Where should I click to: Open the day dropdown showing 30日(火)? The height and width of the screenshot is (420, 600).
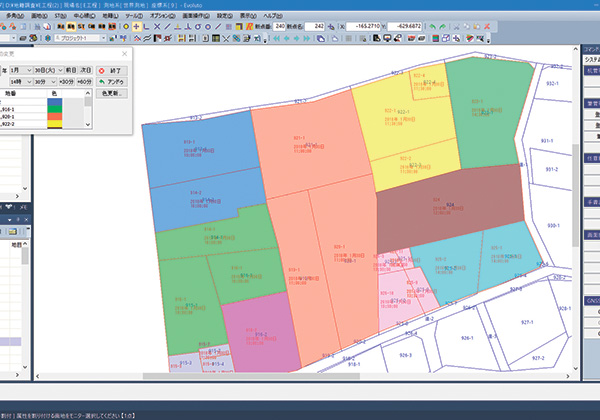coord(50,71)
